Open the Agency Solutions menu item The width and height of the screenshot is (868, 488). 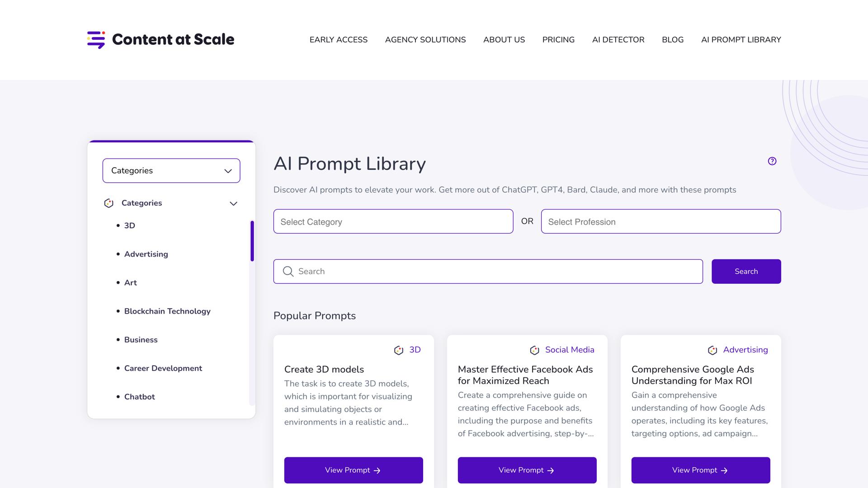pos(425,40)
